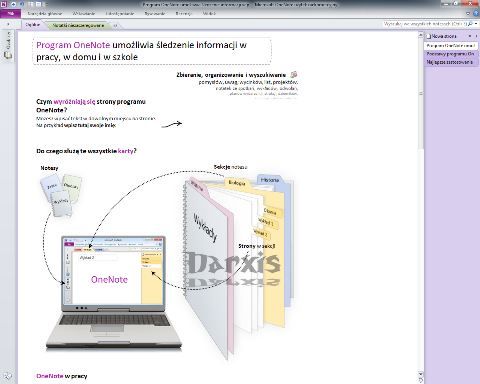The width and height of the screenshot is (480, 384).
Task: Switch to the Widok ribbon tab
Action: click(209, 14)
